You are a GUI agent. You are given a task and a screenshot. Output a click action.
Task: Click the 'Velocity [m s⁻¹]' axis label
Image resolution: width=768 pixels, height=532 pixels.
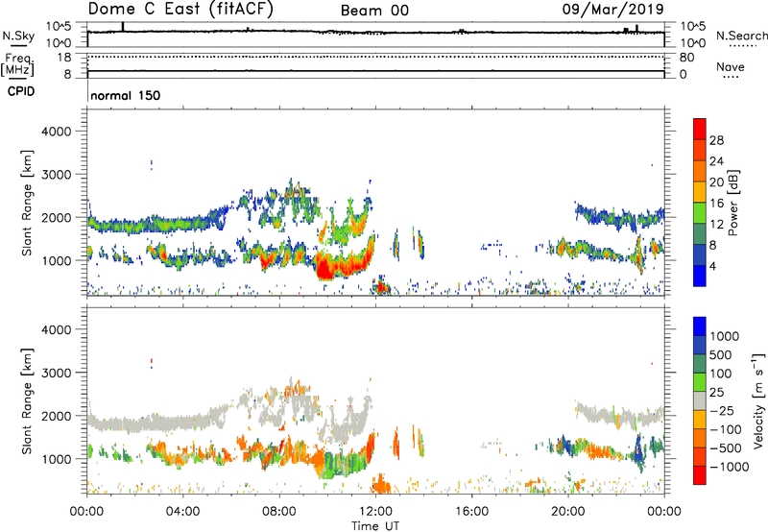pyautogui.click(x=758, y=400)
